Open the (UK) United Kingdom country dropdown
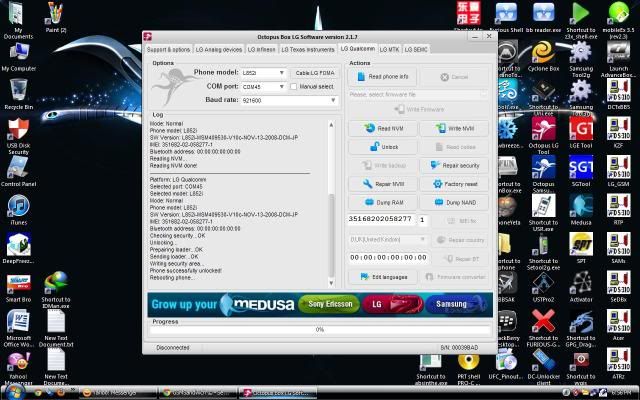 click(387, 240)
